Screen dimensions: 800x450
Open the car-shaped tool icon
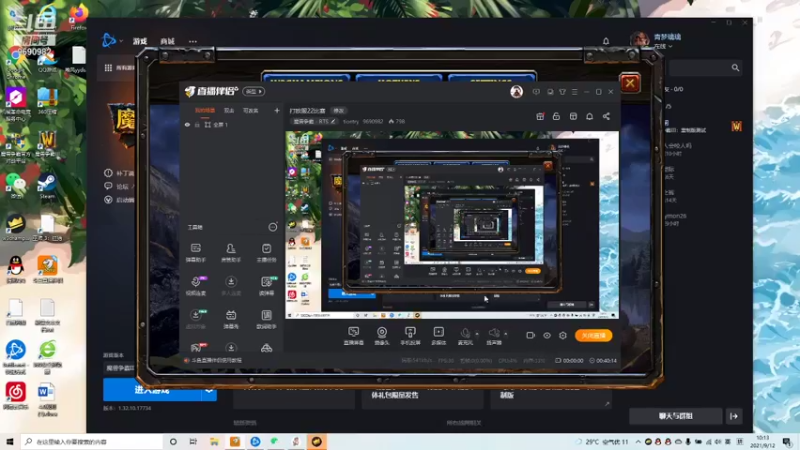pos(266,348)
